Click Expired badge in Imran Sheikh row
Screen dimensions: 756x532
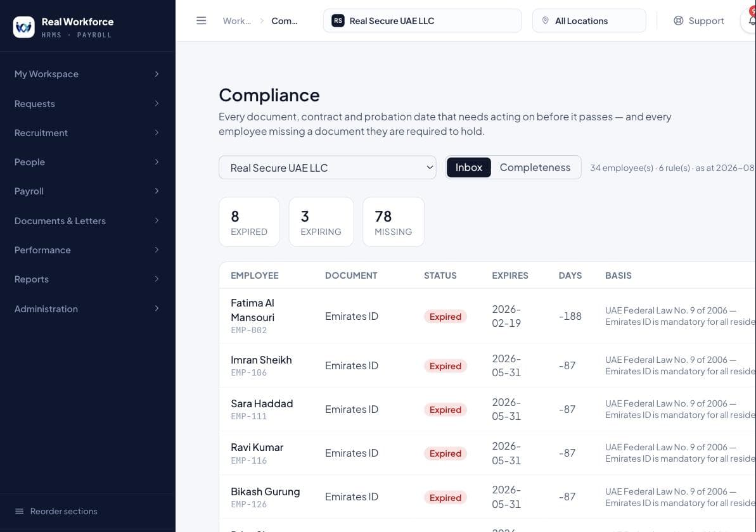pos(445,366)
